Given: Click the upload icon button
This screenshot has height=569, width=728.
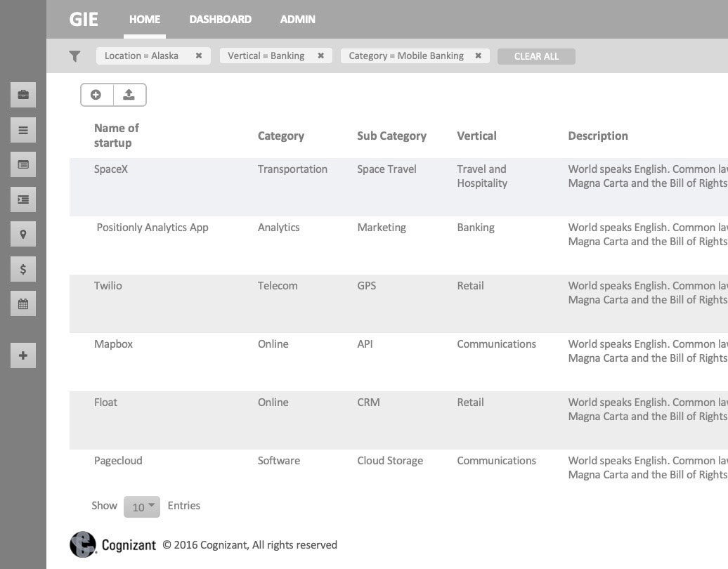Looking at the screenshot, I should (x=129, y=95).
